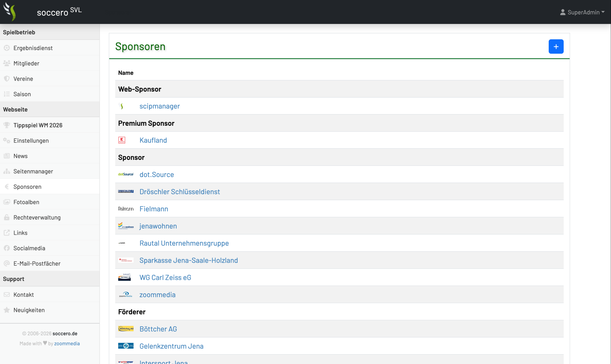Click the WG Carl Zeiss eG logo
This screenshot has width=611, height=364.
[x=124, y=277]
